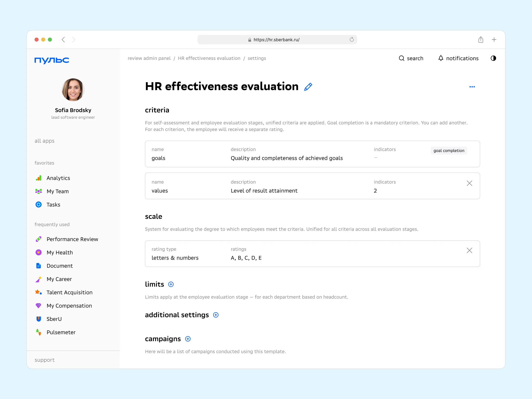532x399 pixels.
Task: Click the browser share icon
Action: (481, 40)
